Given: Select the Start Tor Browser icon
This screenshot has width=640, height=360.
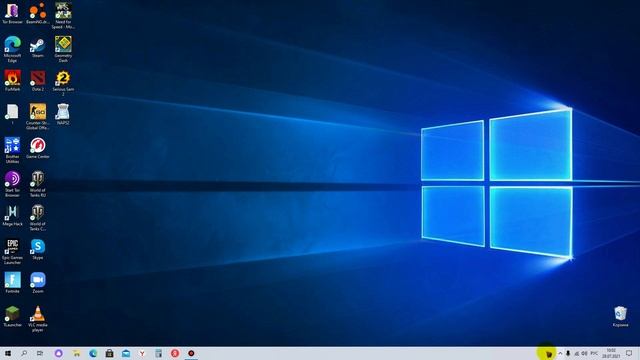Looking at the screenshot, I should (x=12, y=184).
